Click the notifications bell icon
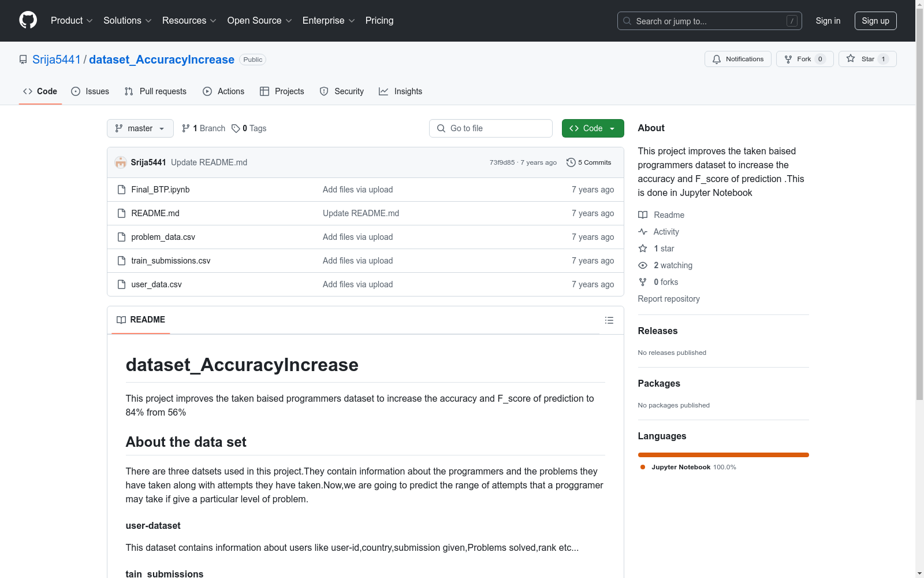 [x=717, y=59]
